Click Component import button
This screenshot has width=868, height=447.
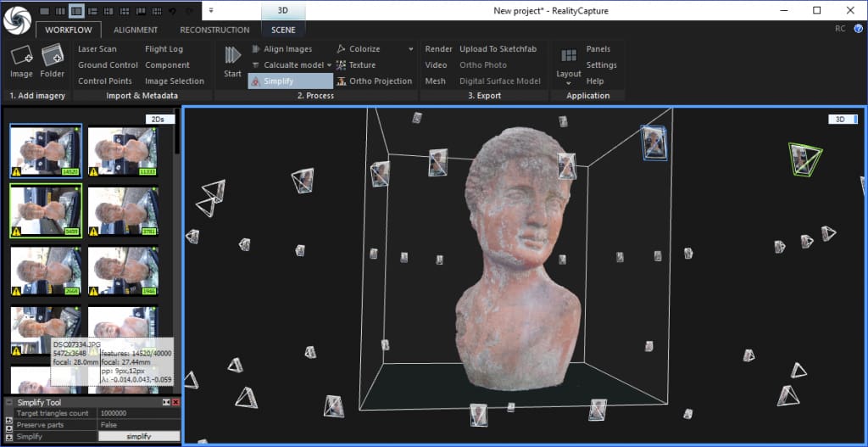click(167, 64)
